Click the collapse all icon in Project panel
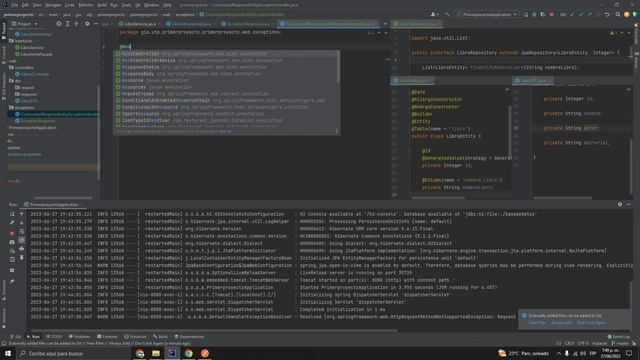640x360 pixels. tap(76, 24)
